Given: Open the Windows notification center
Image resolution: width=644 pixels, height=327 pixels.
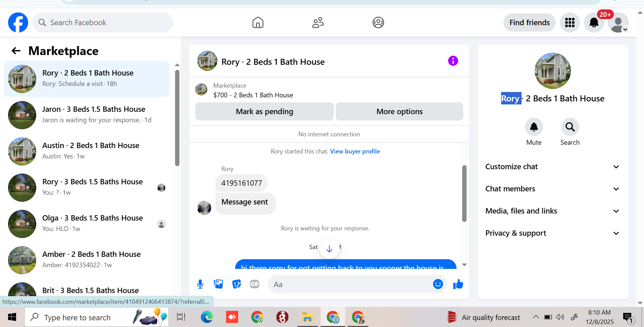Looking at the screenshot, I should point(628,318).
